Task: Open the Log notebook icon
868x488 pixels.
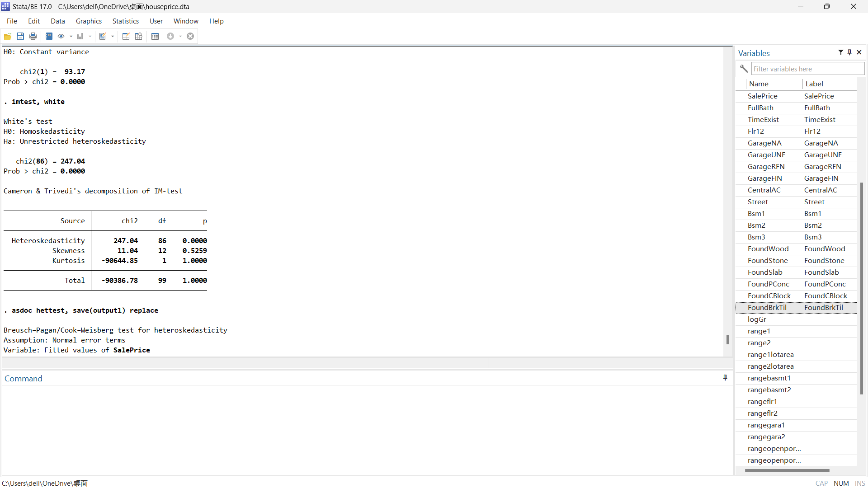Action: [x=49, y=36]
